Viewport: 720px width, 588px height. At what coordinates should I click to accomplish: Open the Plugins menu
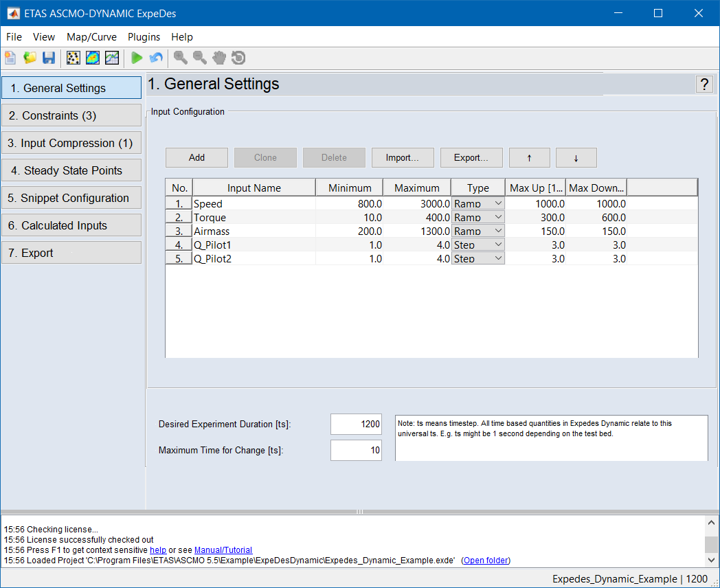point(144,37)
